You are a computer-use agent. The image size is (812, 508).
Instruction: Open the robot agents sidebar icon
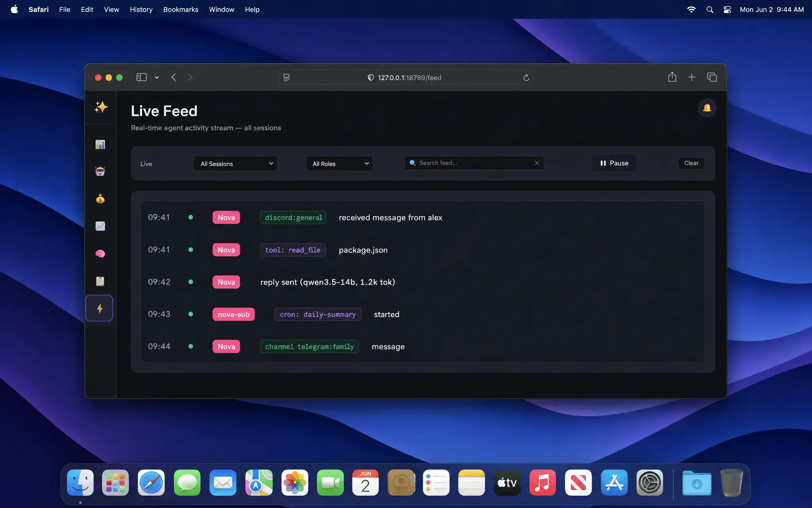tap(100, 171)
